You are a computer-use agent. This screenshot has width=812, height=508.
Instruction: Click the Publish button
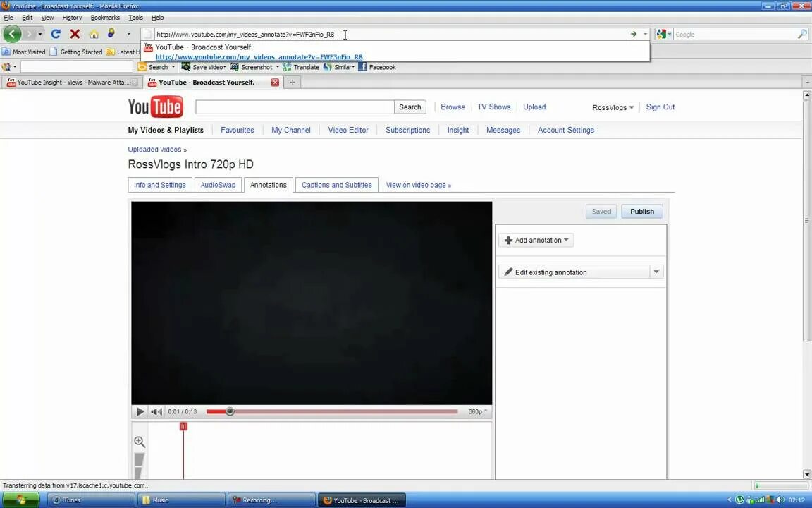tap(641, 211)
